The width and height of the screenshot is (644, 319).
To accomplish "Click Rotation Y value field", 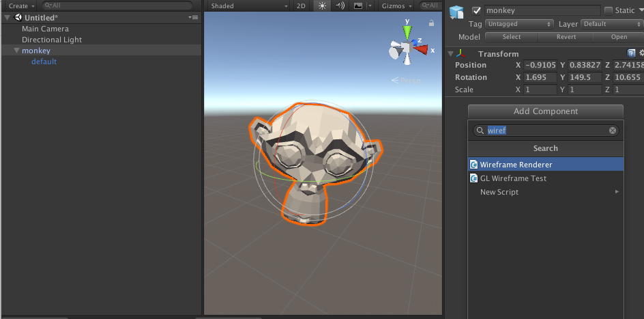I will pos(585,77).
